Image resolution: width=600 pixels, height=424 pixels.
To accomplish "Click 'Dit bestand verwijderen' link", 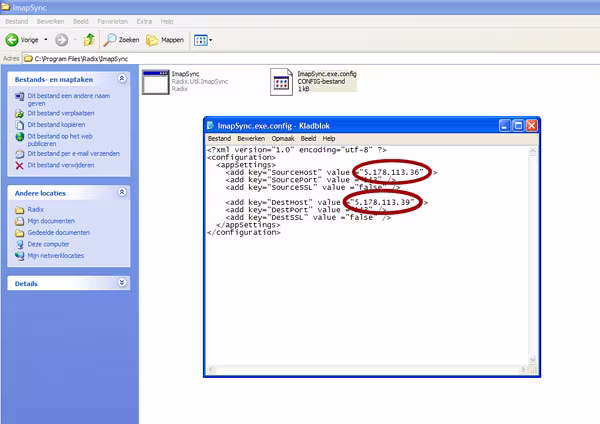I will pyautogui.click(x=60, y=165).
